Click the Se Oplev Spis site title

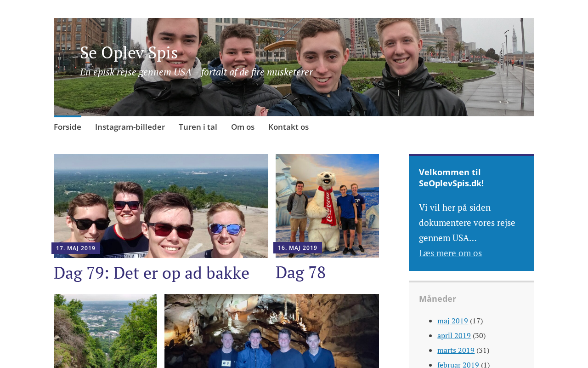(129, 52)
